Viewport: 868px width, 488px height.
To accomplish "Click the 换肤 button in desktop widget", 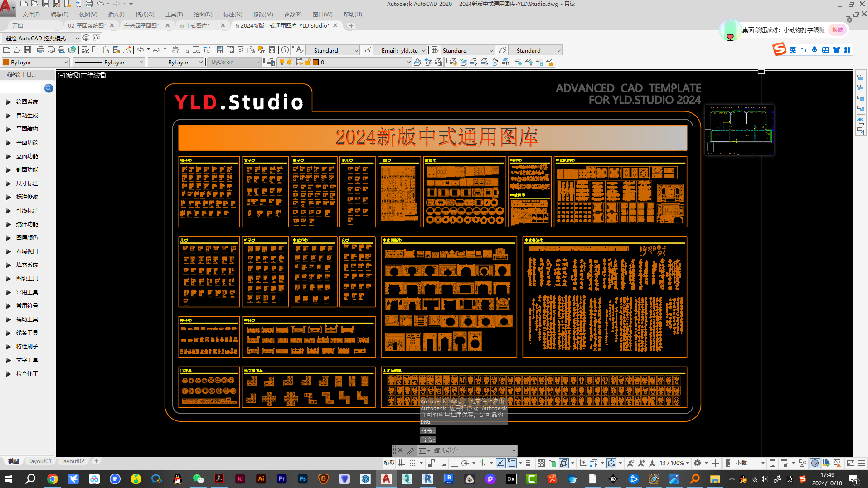I will (838, 30).
